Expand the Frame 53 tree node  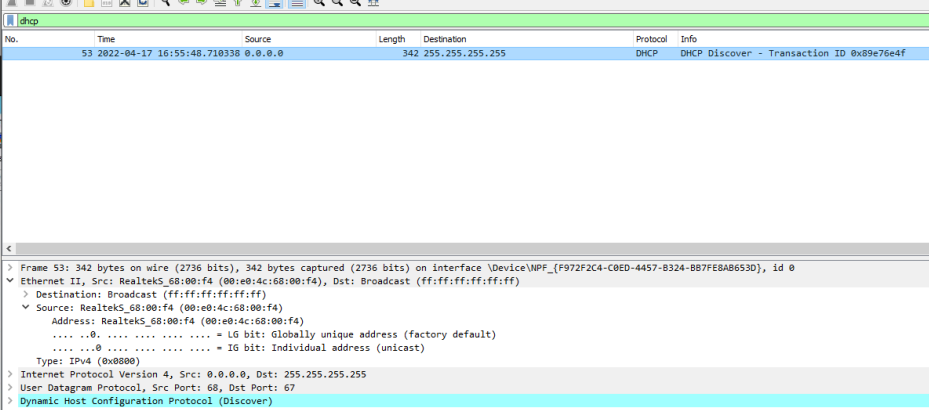click(10, 268)
